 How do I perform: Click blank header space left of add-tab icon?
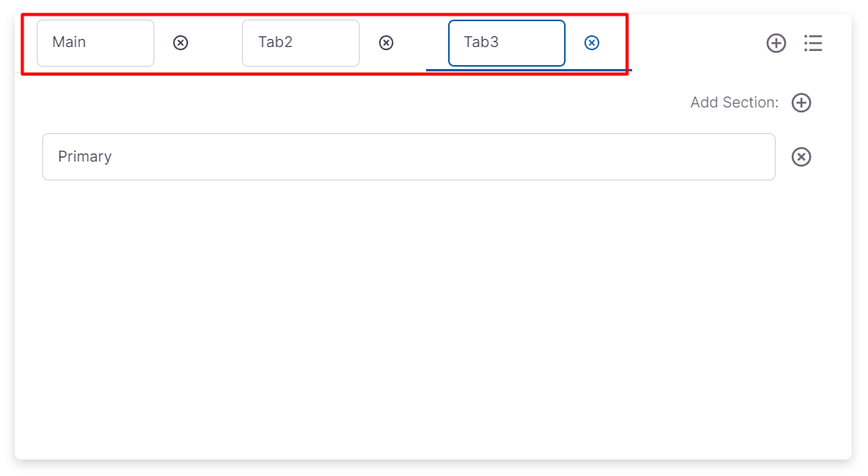[697, 43]
